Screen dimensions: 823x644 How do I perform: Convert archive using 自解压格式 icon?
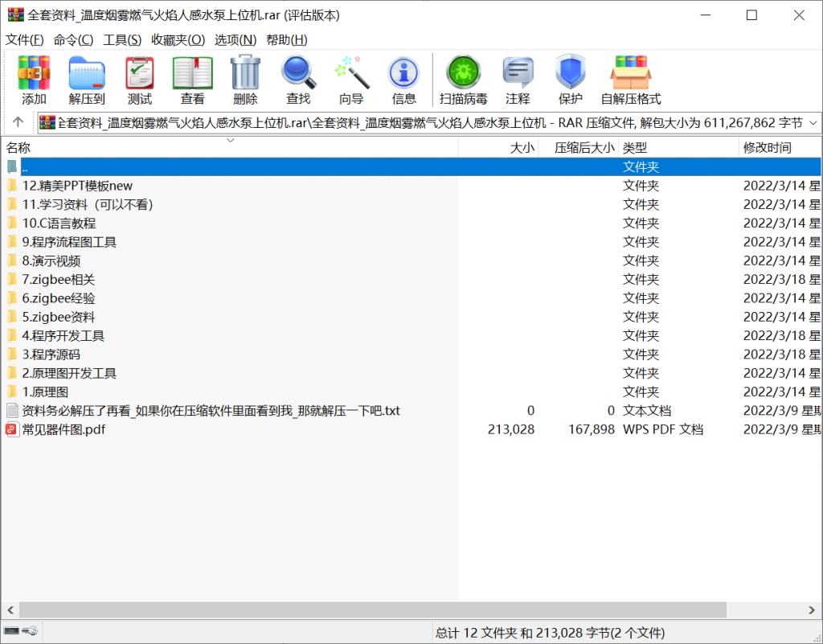tap(631, 76)
